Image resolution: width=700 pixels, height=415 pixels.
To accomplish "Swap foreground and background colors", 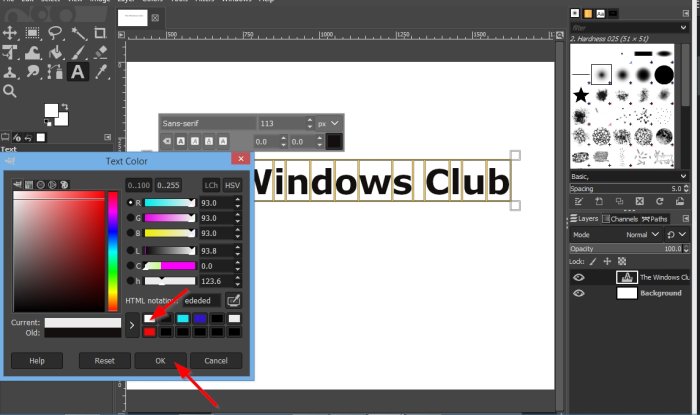I will 65,107.
